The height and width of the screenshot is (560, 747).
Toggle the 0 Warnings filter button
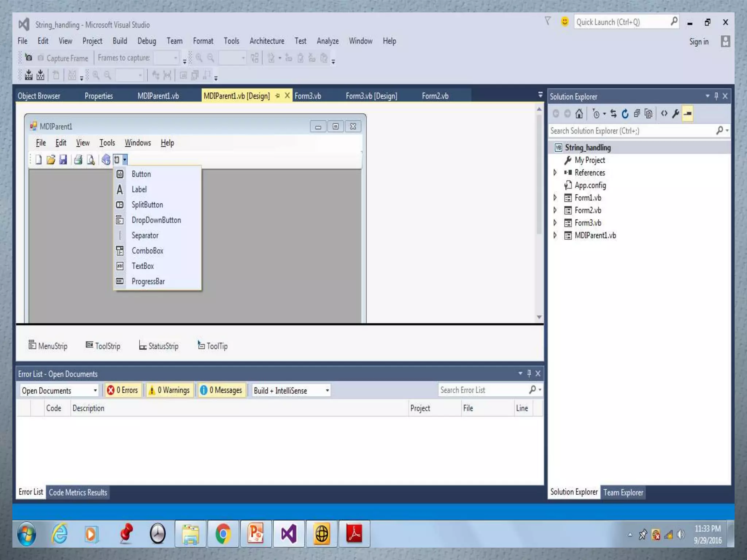[x=170, y=390]
